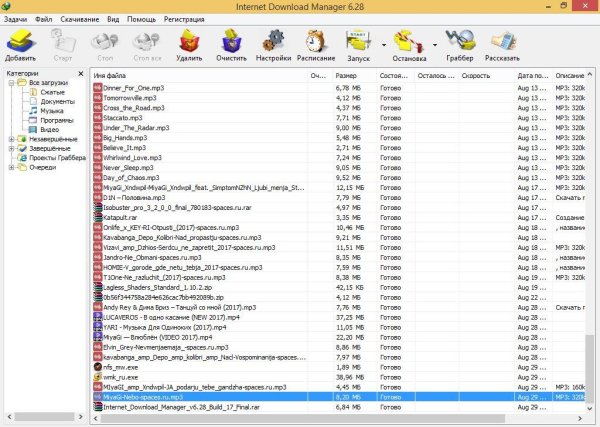Select the Видео category

(50, 130)
